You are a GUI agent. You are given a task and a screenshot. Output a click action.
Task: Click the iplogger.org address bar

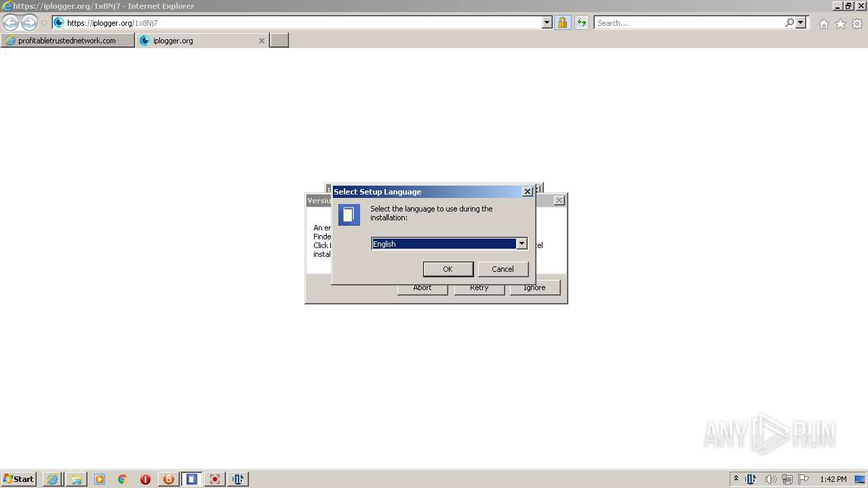(303, 23)
